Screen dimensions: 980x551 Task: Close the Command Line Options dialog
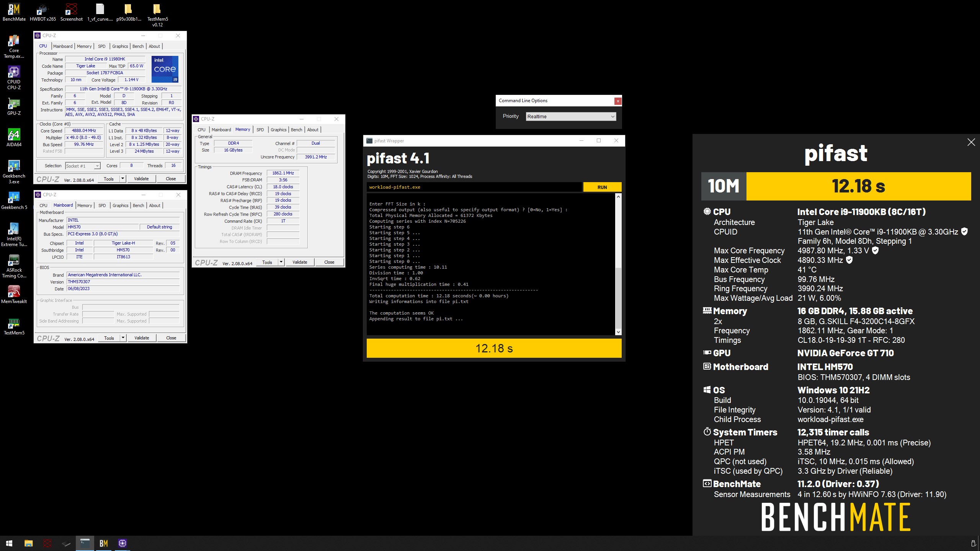pyautogui.click(x=617, y=101)
